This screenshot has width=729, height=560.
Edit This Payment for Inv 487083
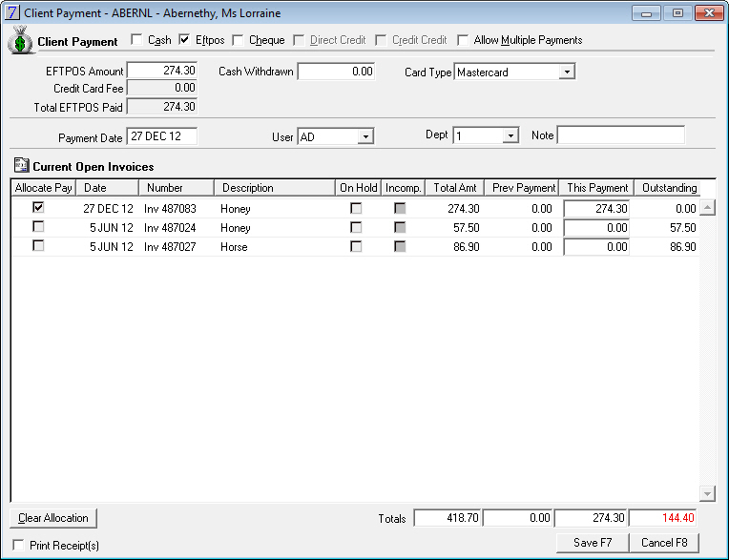click(596, 209)
